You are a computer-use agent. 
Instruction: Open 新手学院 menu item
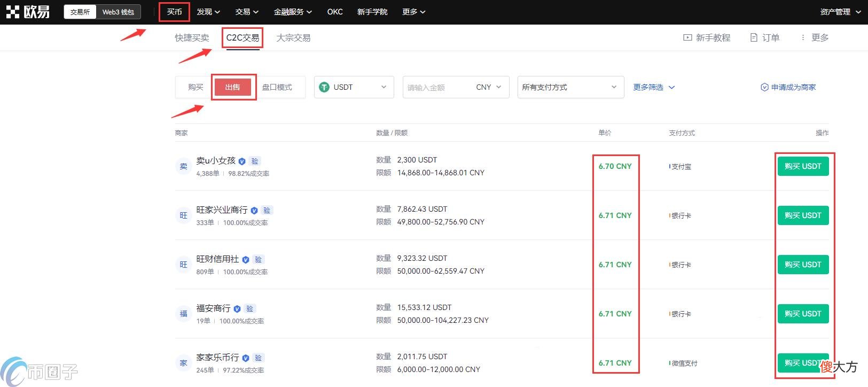point(372,12)
